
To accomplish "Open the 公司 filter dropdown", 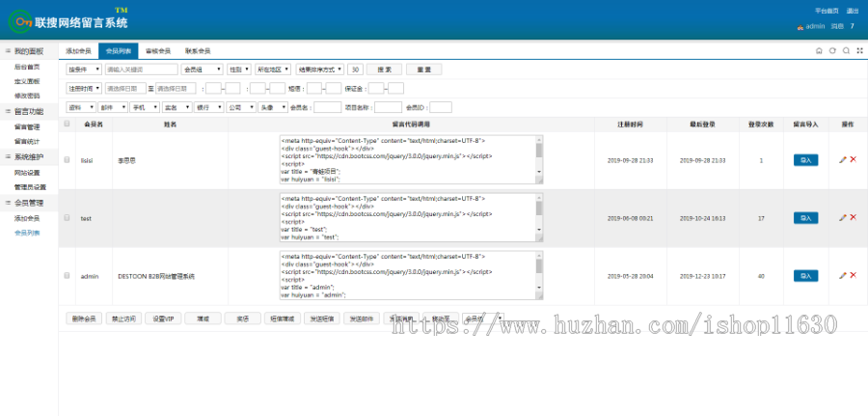I will point(241,107).
